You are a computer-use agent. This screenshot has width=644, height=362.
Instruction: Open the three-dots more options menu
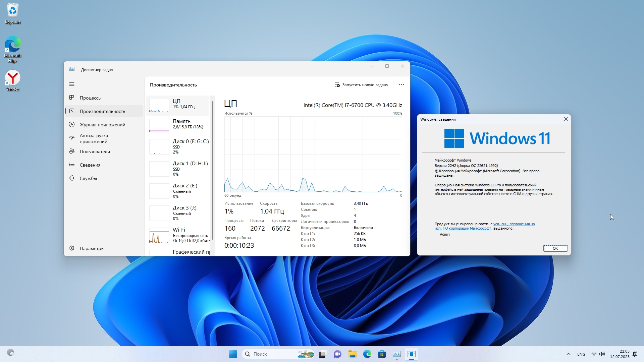(401, 85)
